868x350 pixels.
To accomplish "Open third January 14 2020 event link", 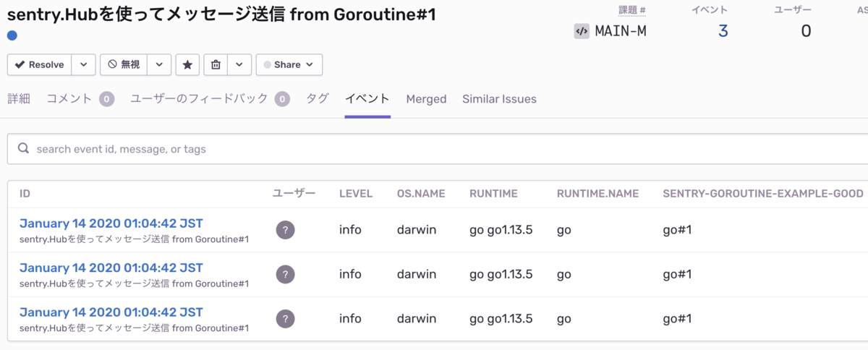I will [x=111, y=312].
